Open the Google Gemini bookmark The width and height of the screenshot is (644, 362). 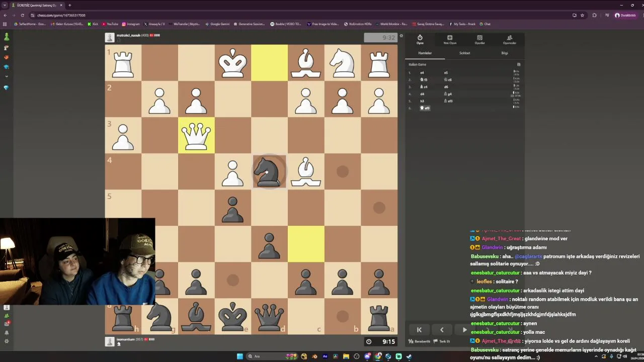point(217,24)
